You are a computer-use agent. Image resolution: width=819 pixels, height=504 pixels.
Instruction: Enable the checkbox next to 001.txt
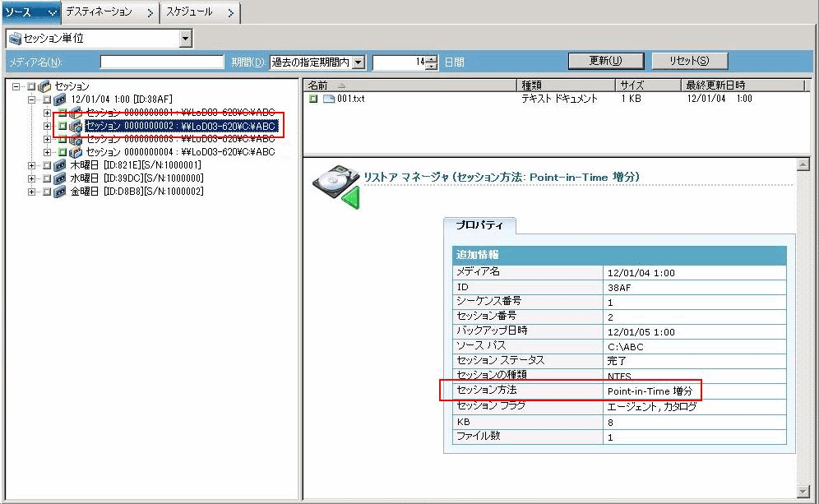(312, 99)
